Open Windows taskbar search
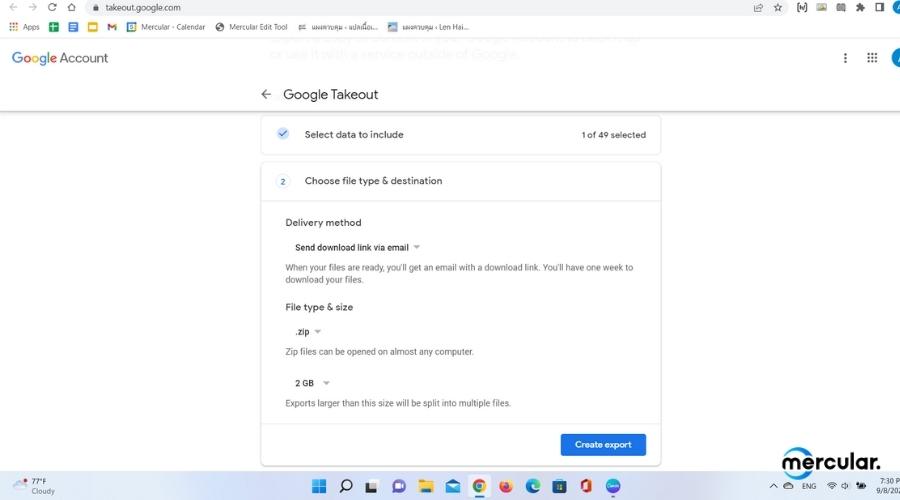 pos(346,486)
